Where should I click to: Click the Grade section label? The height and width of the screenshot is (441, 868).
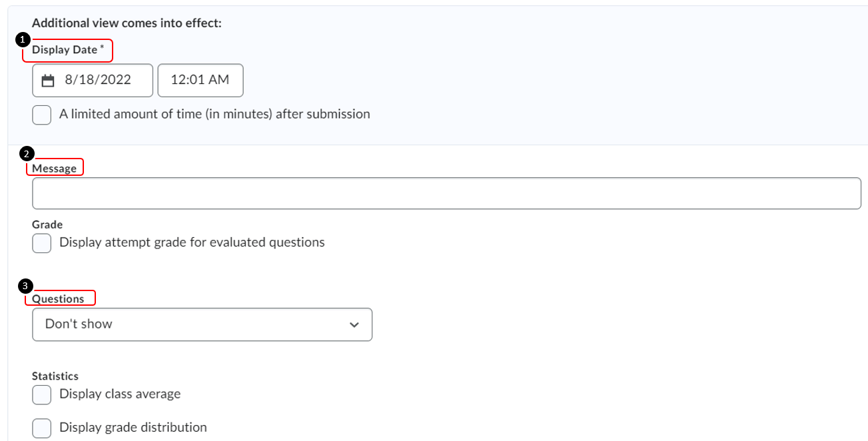coord(47,224)
